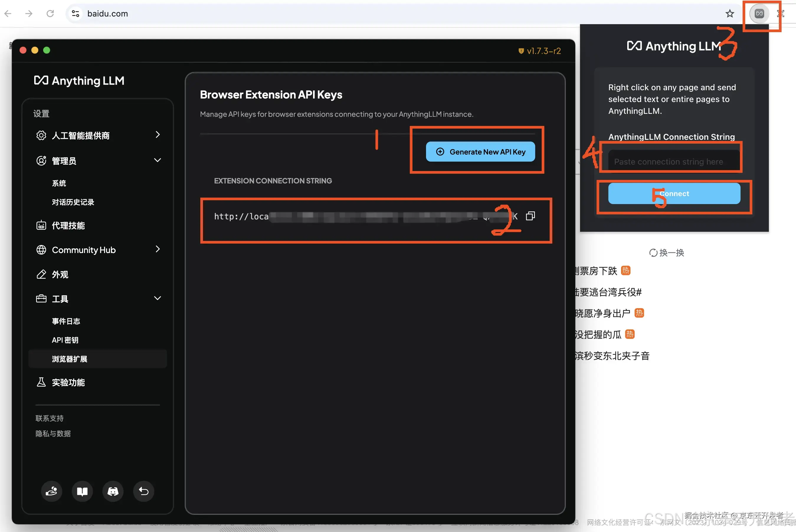Open the Discord icon in the sidebar footer
Viewport: 796px width, 532px height.
click(x=113, y=491)
